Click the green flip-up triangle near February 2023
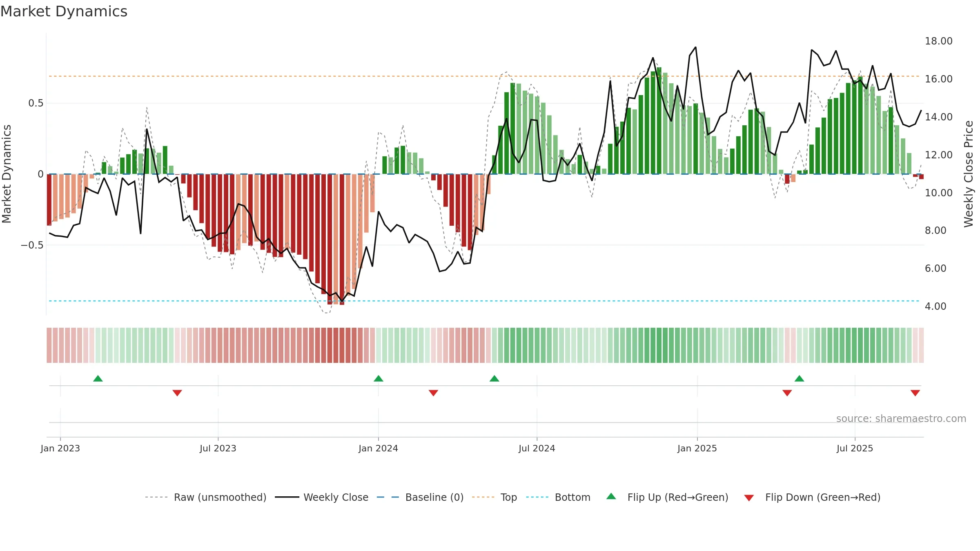This screenshot has width=980, height=551. 98,378
